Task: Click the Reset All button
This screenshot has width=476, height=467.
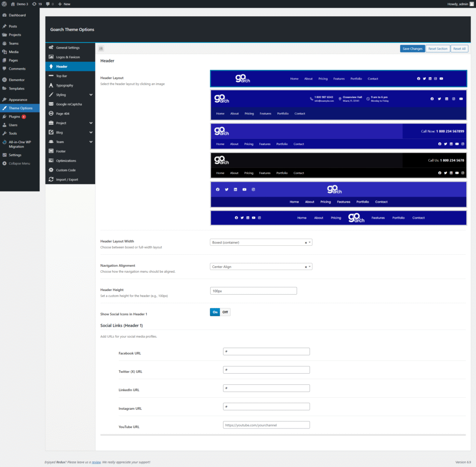Action: click(459, 48)
